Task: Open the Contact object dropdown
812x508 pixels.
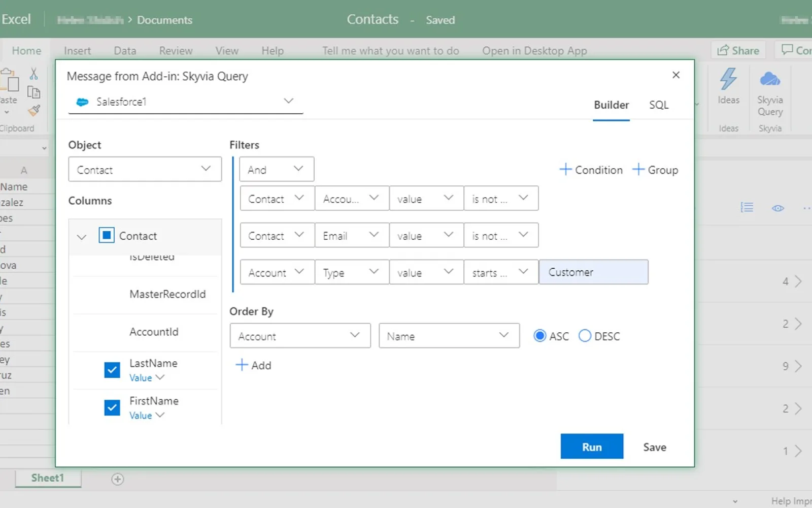Action: point(145,170)
